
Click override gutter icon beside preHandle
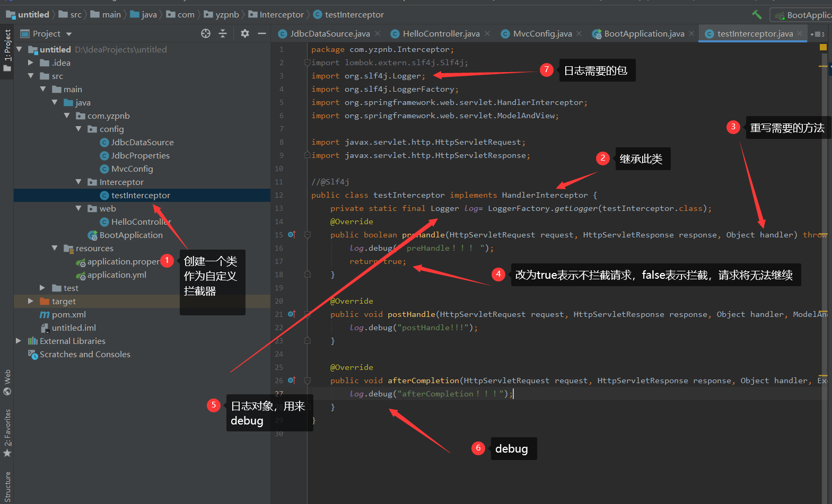[x=291, y=234]
